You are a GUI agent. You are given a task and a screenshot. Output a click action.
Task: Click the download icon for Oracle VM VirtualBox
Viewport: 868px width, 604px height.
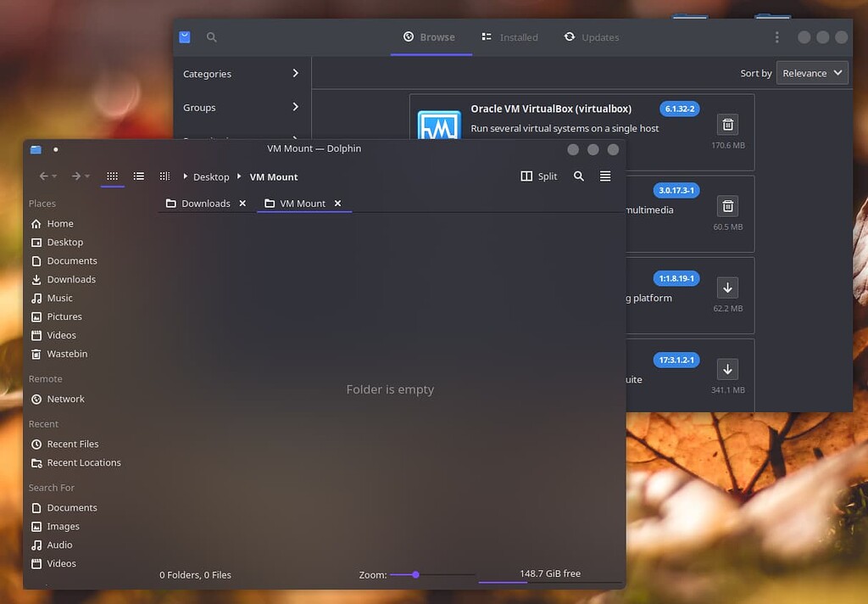(727, 124)
